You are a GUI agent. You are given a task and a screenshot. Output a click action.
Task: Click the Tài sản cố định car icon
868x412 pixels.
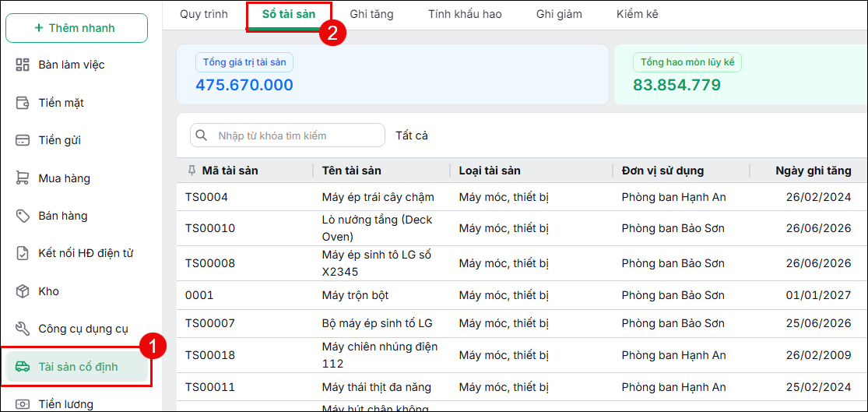[x=22, y=367]
